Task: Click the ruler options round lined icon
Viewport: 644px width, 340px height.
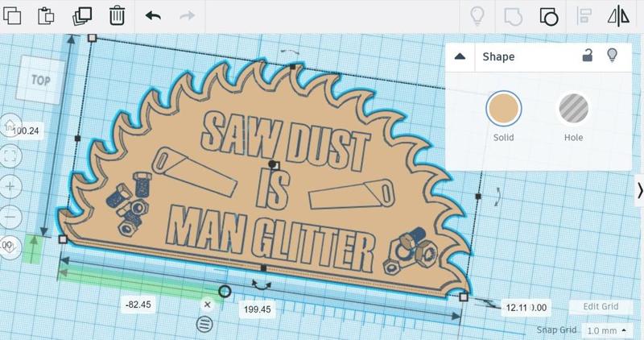Action: pos(204,324)
